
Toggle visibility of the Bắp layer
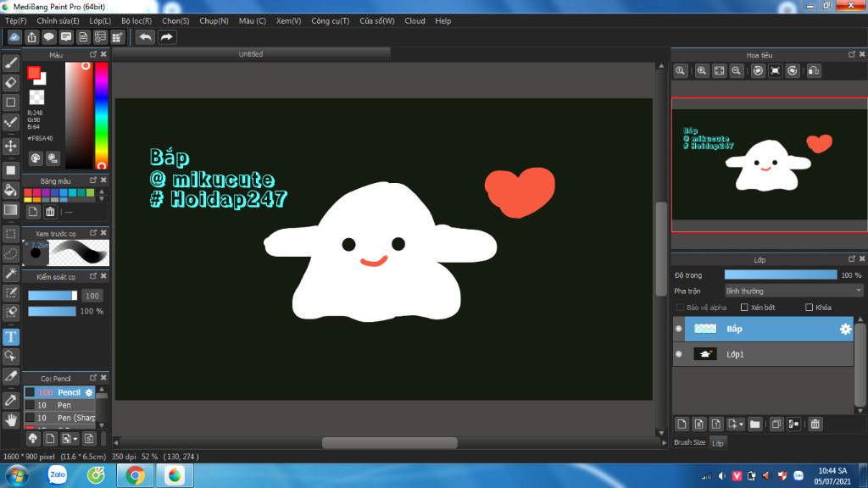coord(679,329)
